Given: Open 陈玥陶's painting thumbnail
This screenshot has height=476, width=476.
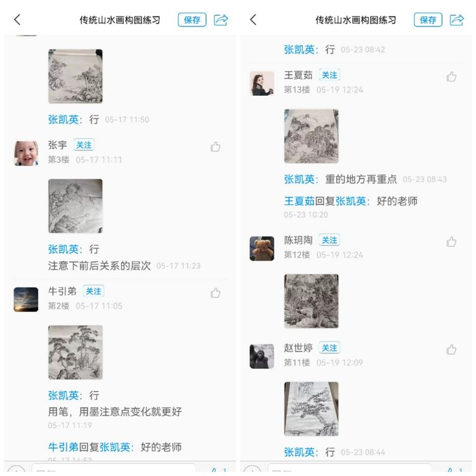Looking at the screenshot, I should (311, 301).
